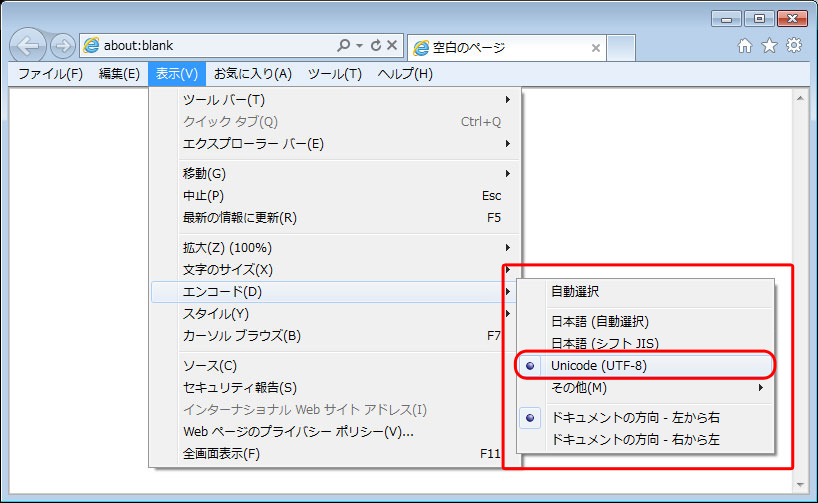
Task: Click the search magnifier icon in address bar
Action: coord(343,45)
